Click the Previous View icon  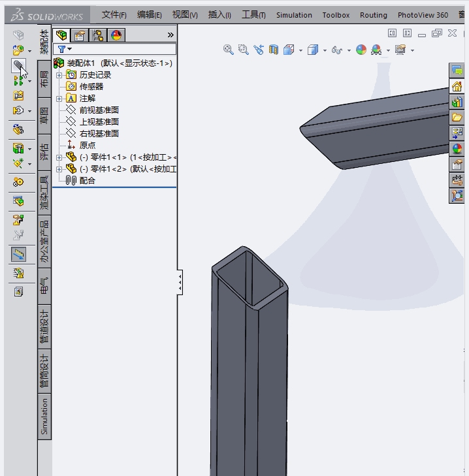pos(259,50)
